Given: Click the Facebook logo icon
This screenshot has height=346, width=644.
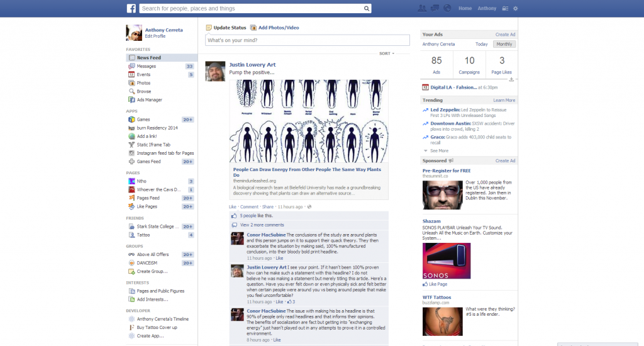Looking at the screenshot, I should [x=131, y=8].
